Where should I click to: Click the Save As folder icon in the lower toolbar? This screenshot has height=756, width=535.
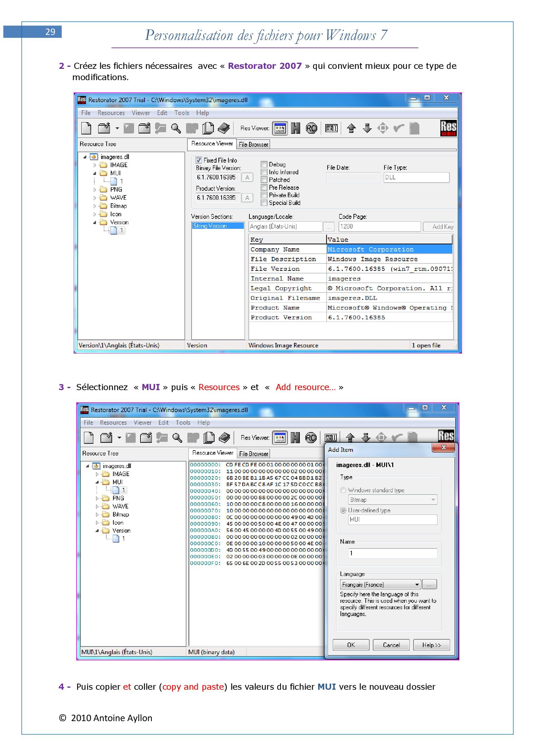click(146, 438)
